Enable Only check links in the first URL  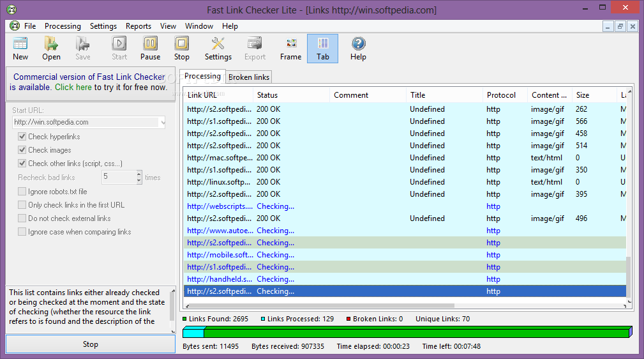coord(22,205)
